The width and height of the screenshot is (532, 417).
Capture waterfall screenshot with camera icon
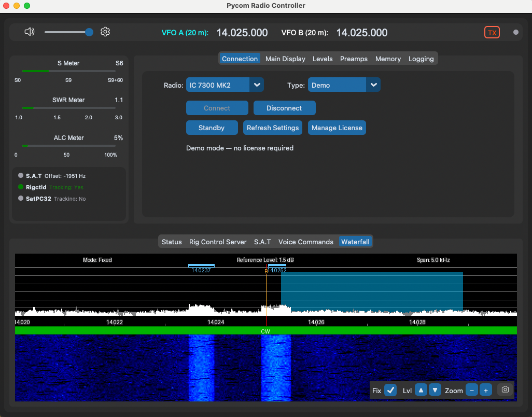click(x=505, y=390)
